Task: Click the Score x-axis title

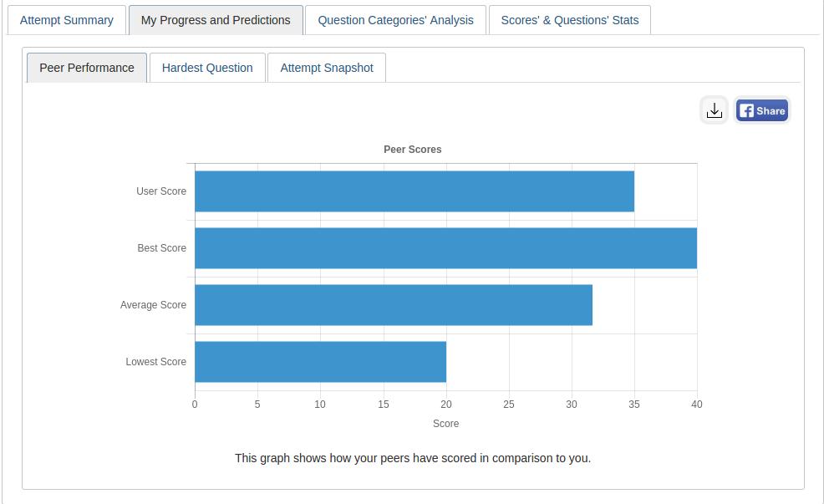Action: point(445,424)
